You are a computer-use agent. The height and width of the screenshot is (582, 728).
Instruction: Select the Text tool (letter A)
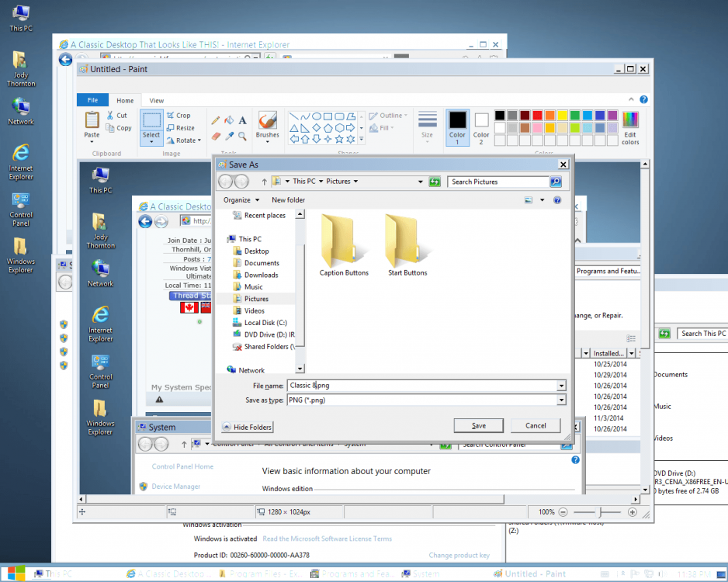pyautogui.click(x=242, y=121)
